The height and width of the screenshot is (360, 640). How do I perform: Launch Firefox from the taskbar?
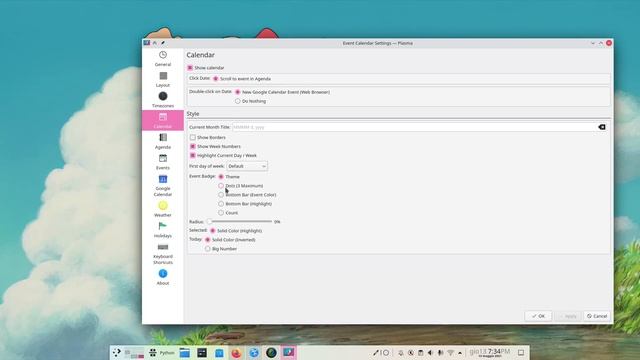coord(236,352)
